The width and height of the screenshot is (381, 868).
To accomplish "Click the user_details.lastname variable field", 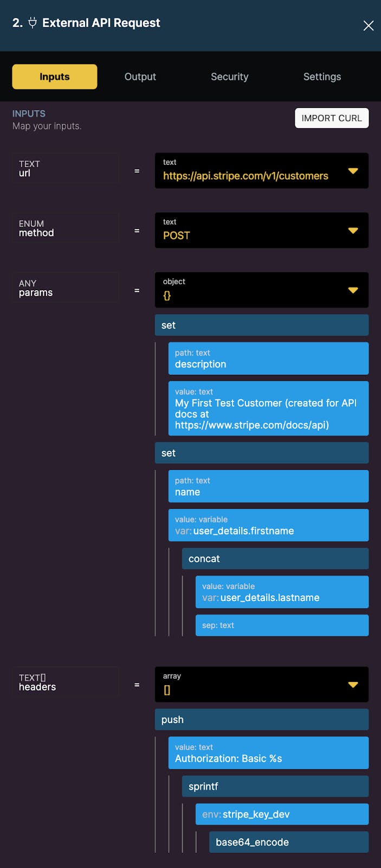I will [x=282, y=592].
